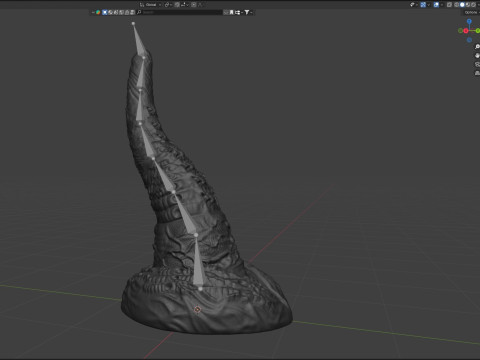Viewport: 480px width, 360px height.
Task: Click the pan view hand icon
Action: click(477, 56)
